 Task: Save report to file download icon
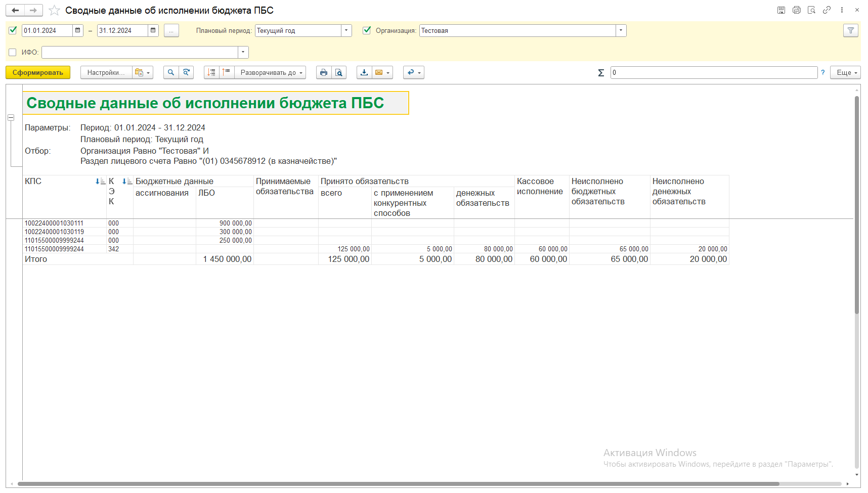[x=364, y=72]
